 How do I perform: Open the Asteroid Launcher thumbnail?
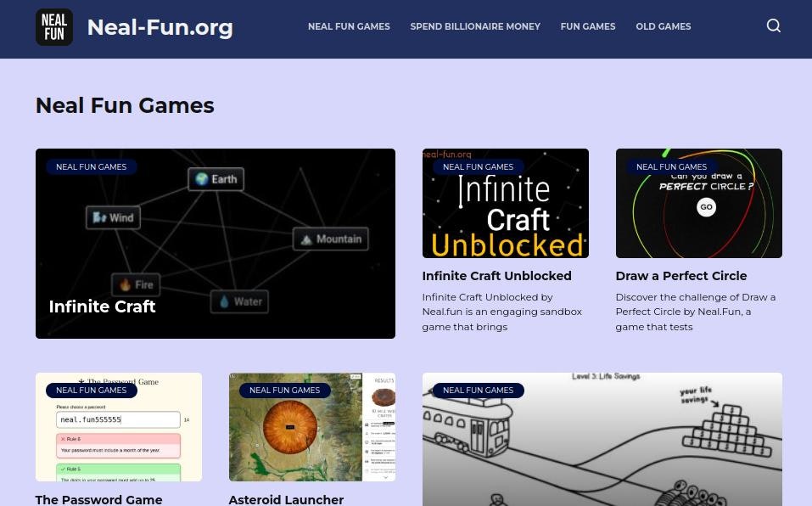311,427
